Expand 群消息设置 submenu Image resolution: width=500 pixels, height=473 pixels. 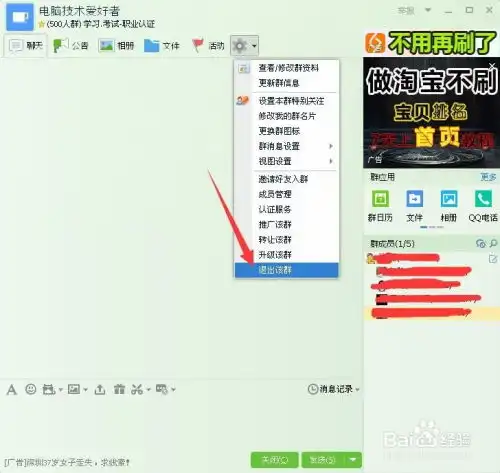pyautogui.click(x=287, y=146)
